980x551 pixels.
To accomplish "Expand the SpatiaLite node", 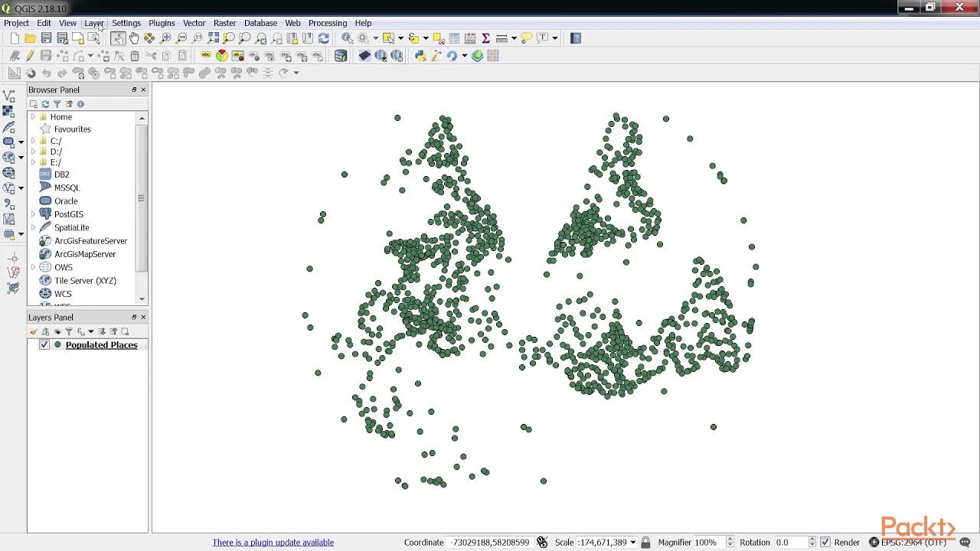I will click(x=33, y=227).
